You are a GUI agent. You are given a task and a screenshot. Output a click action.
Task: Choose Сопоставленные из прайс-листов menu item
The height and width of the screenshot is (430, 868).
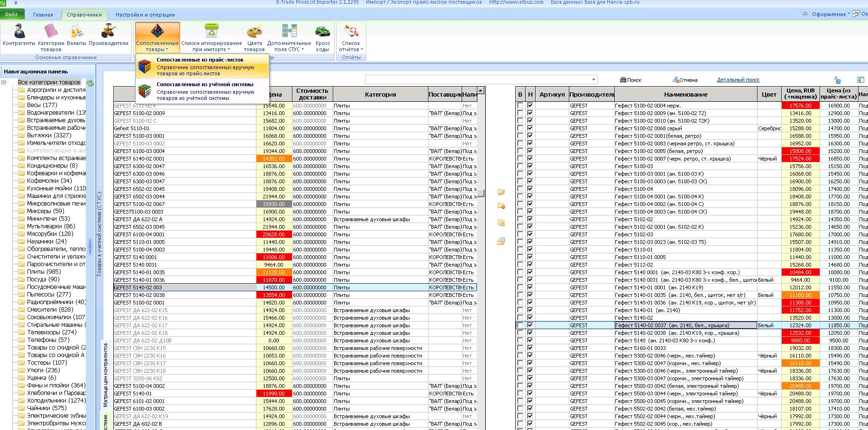pos(202,67)
